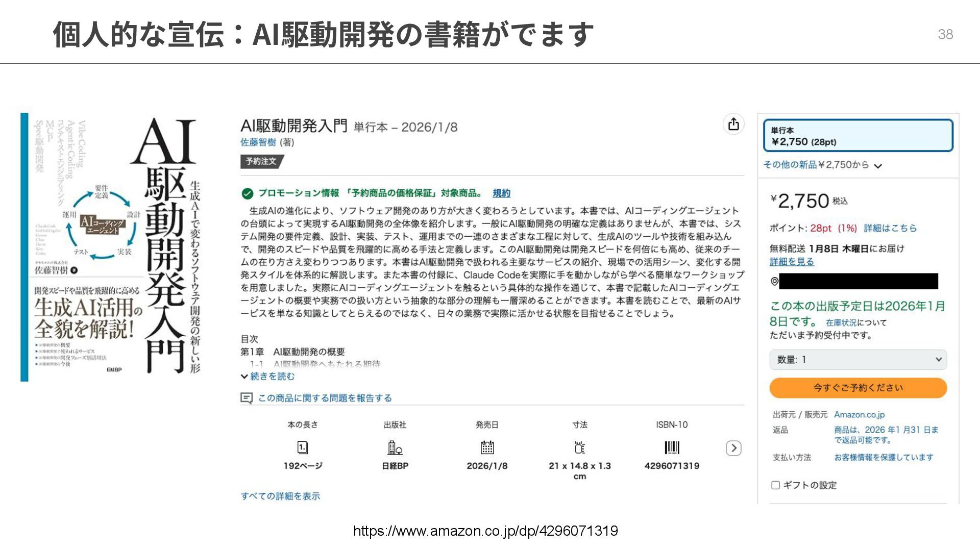Click the green promotion checkmark icon
The image size is (980, 551).
point(247,193)
